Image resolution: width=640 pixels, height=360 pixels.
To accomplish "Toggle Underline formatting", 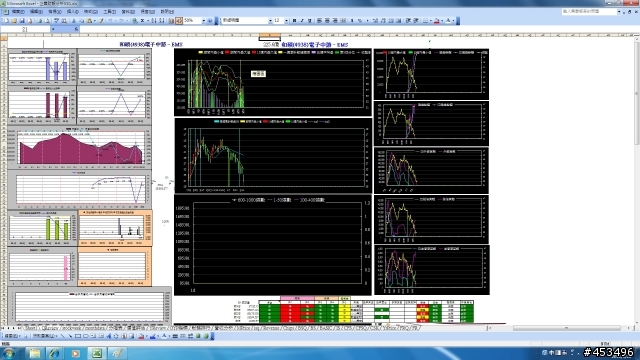I will click(310, 20).
